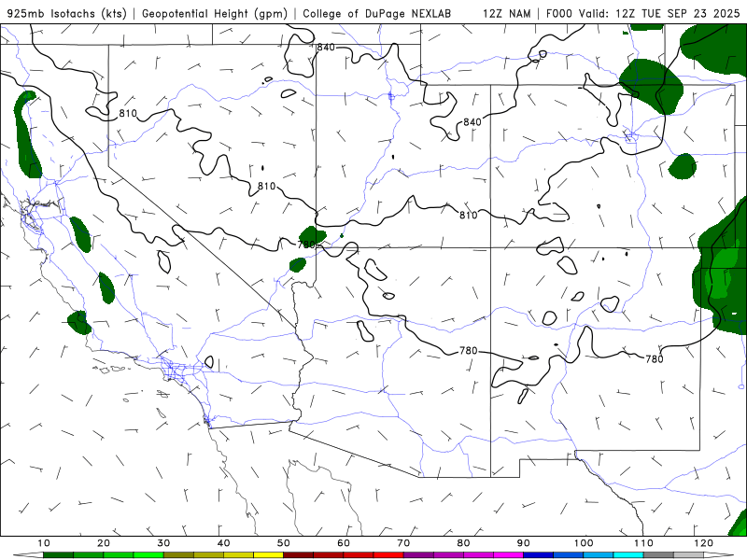Screen dimensions: 747x560
Task: Select the bright magenta 85-90 kt swatch
Action: click(x=508, y=555)
